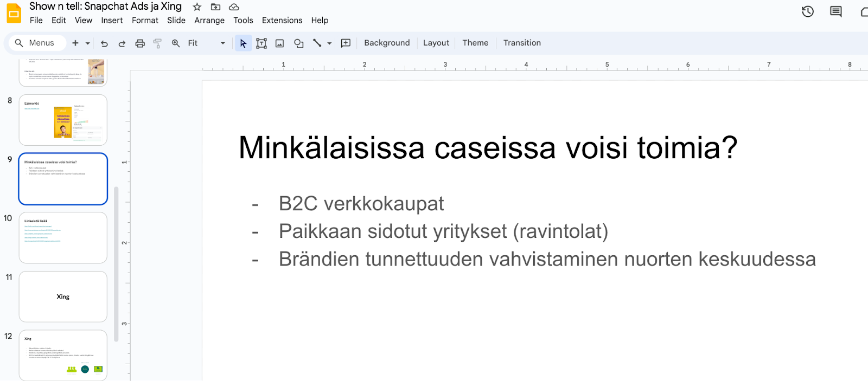Select slide 11 thumbnail titled Xing
The image size is (868, 381).
point(63,296)
